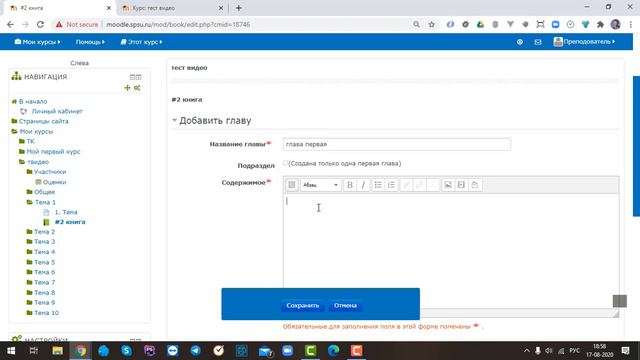Toggle the editor toolbar expand button
This screenshot has width=640, height=360.
coord(292,185)
